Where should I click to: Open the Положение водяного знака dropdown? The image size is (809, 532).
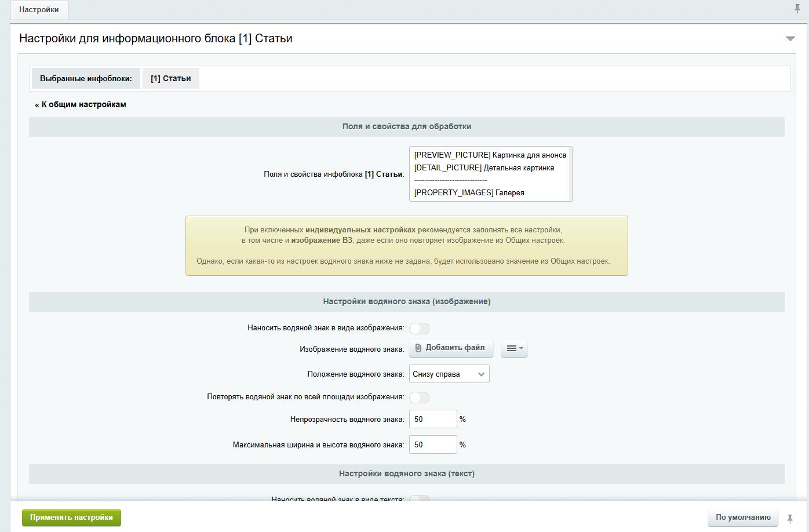coord(449,374)
